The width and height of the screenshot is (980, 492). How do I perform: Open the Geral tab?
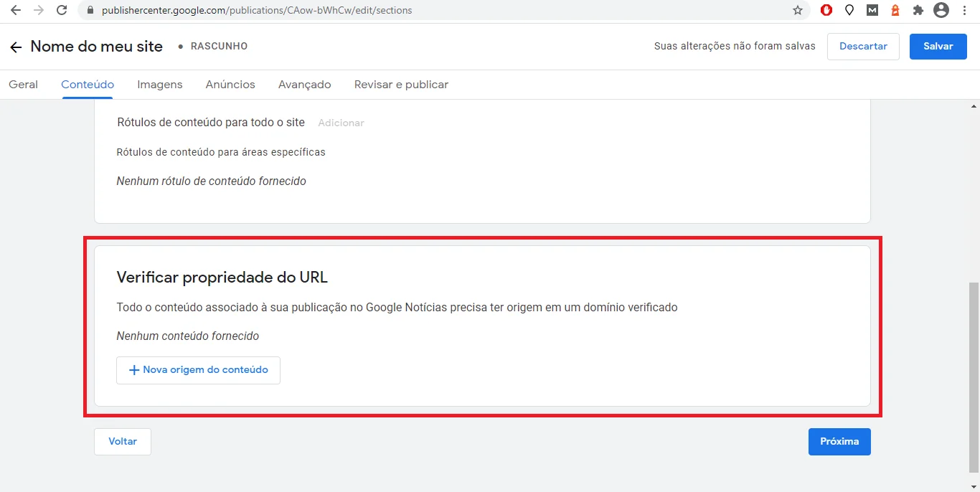pos(23,85)
